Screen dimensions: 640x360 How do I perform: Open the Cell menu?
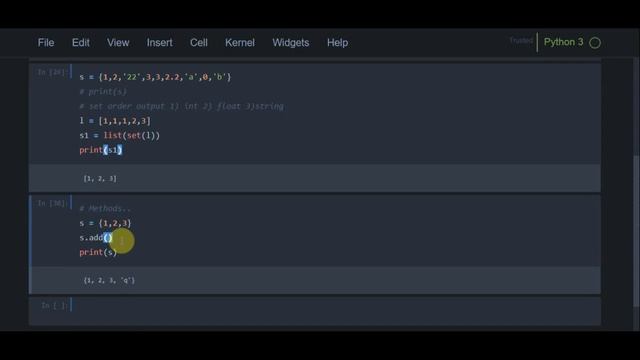[x=199, y=42]
